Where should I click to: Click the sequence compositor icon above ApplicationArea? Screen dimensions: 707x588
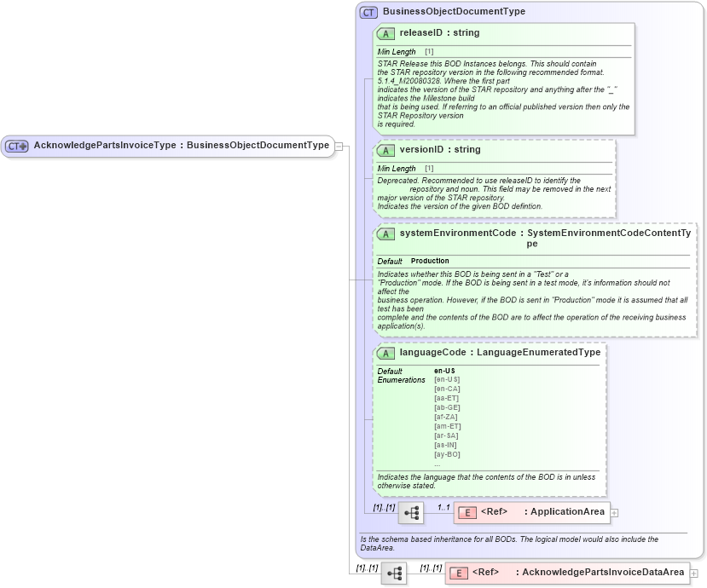pyautogui.click(x=411, y=512)
